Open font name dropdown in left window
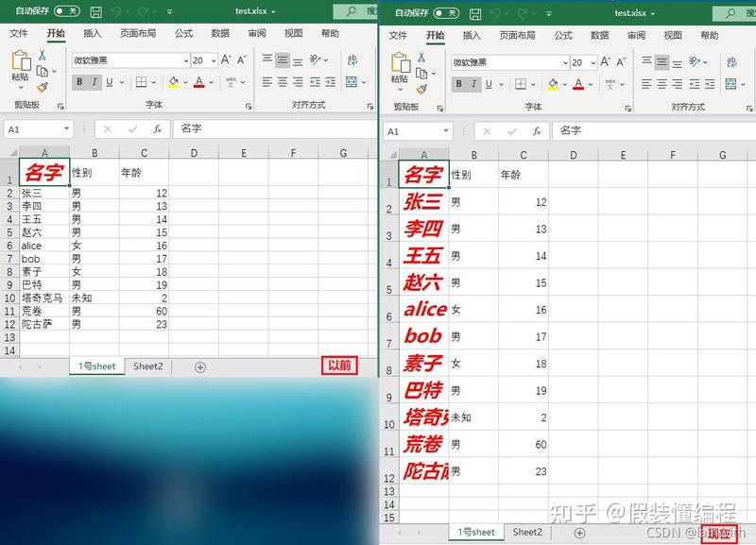 pyautogui.click(x=185, y=60)
